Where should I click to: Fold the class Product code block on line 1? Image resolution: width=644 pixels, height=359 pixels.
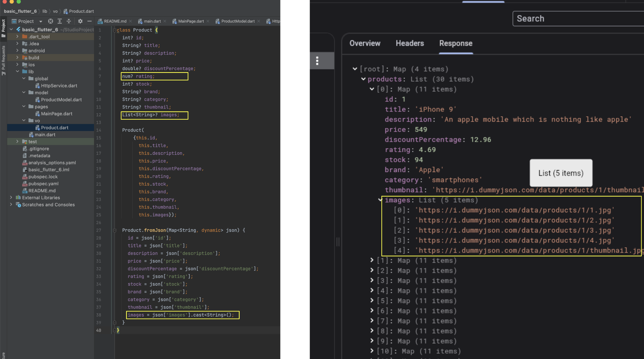pos(115,30)
